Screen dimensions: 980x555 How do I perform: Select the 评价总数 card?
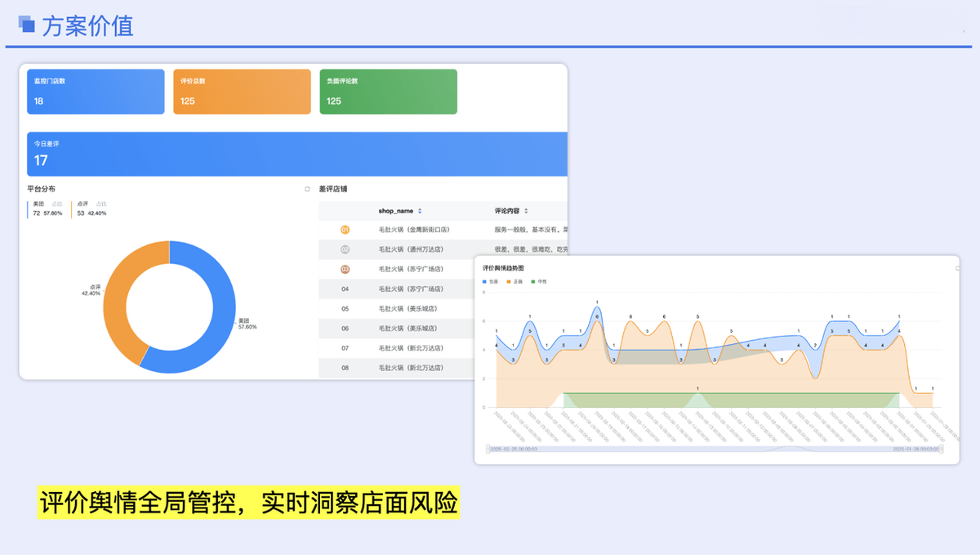[x=241, y=91]
